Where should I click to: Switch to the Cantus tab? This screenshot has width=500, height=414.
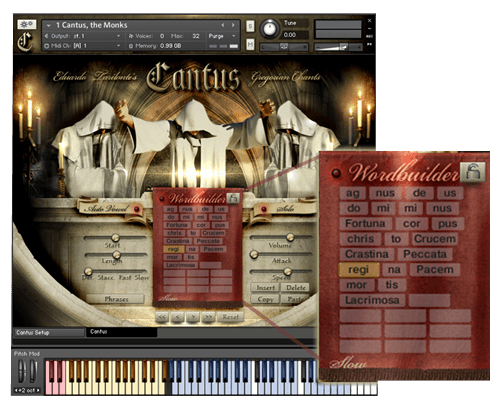tap(121, 332)
